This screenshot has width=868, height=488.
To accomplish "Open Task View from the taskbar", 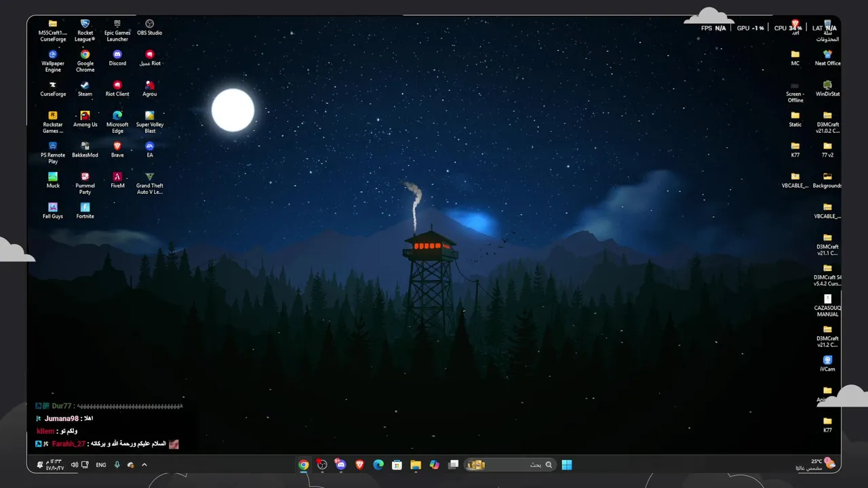I will tap(454, 465).
